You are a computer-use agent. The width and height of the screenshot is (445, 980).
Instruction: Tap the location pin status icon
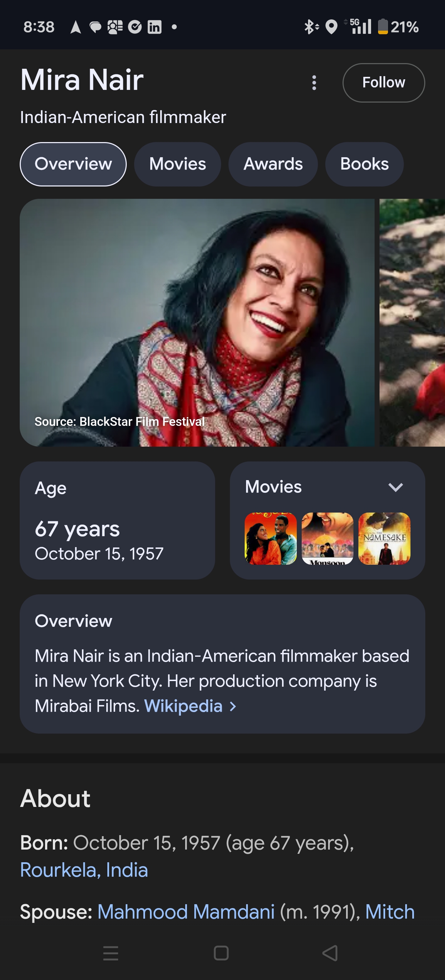pyautogui.click(x=331, y=27)
